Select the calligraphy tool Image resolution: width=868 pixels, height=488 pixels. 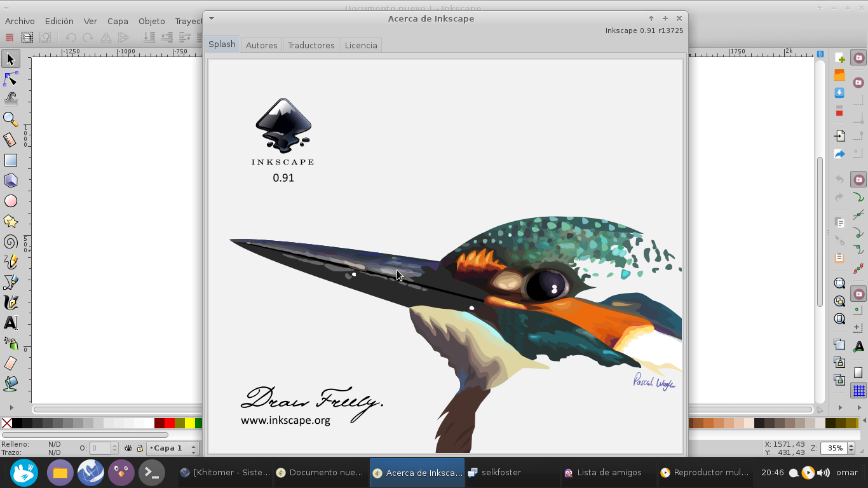pos(10,302)
